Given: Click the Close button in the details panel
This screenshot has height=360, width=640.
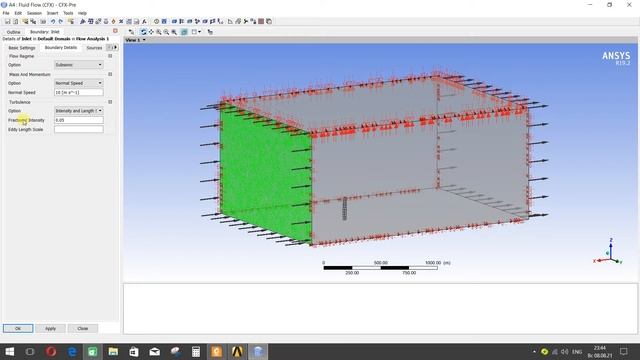Looking at the screenshot, I should pos(82,329).
